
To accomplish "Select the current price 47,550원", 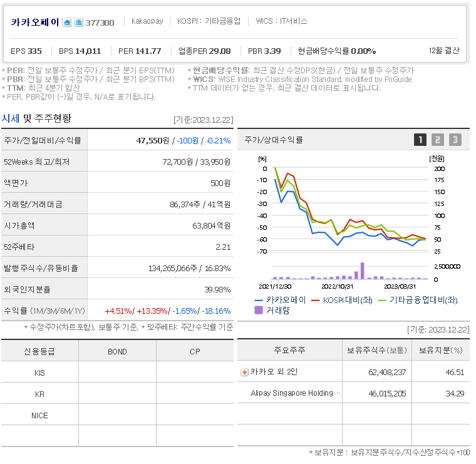I will tap(153, 140).
